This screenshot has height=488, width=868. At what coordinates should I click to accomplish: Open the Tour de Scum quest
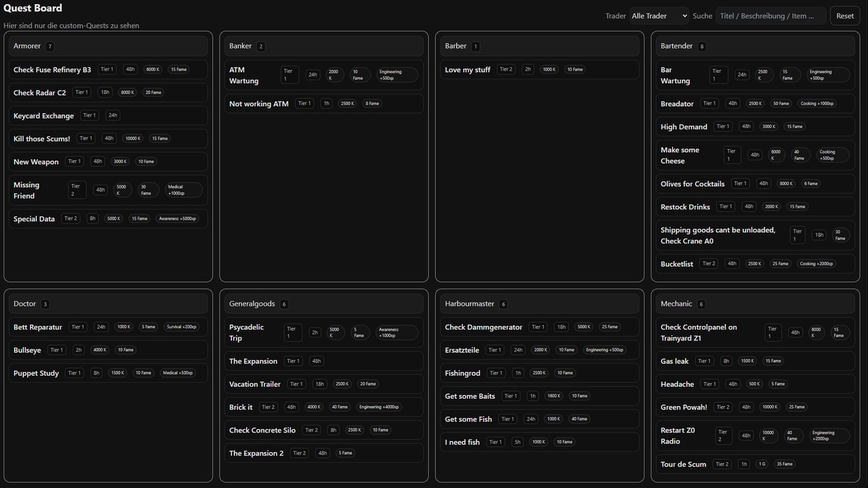[683, 464]
